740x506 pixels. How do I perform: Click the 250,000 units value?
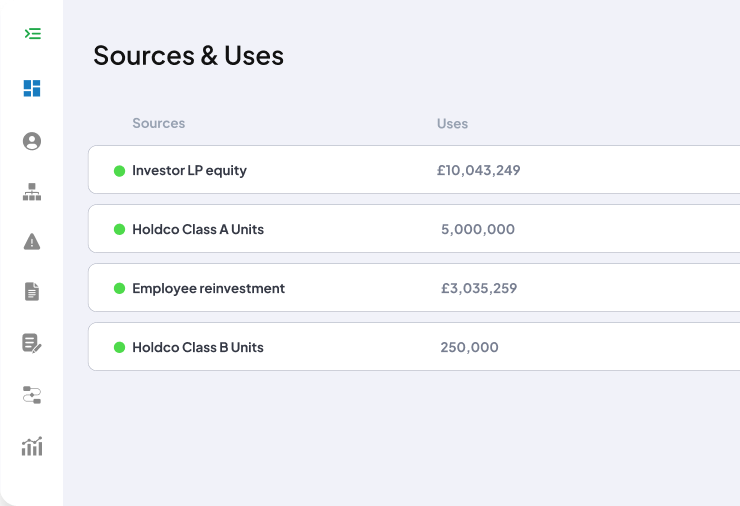(470, 347)
